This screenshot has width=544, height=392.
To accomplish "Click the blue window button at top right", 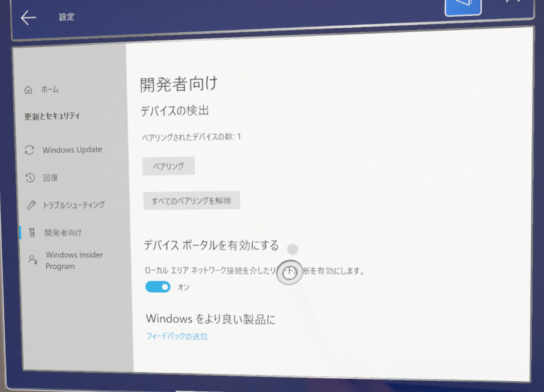I will pyautogui.click(x=463, y=7).
